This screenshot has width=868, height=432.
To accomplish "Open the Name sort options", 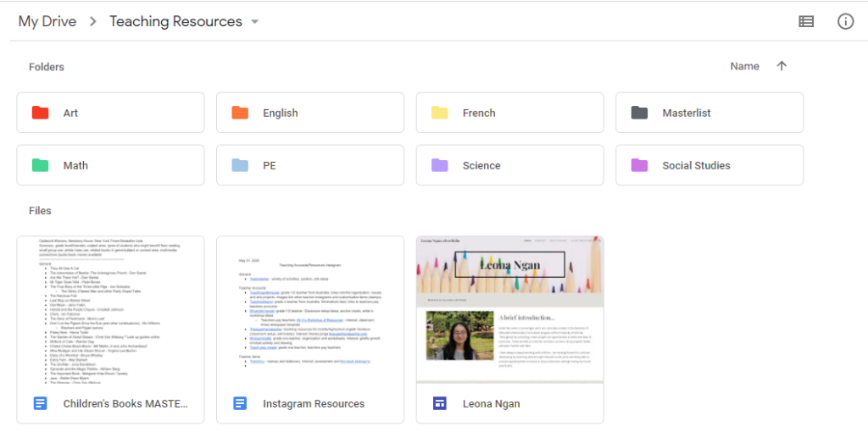I will point(744,66).
